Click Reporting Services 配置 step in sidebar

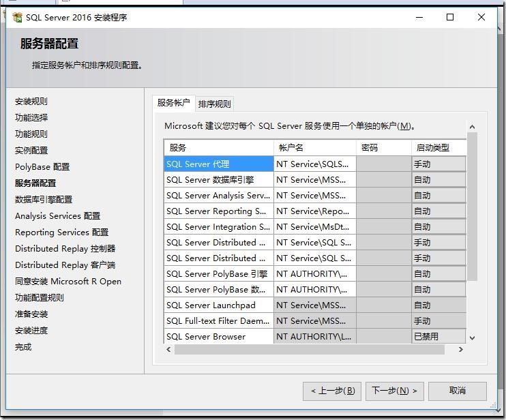point(61,232)
